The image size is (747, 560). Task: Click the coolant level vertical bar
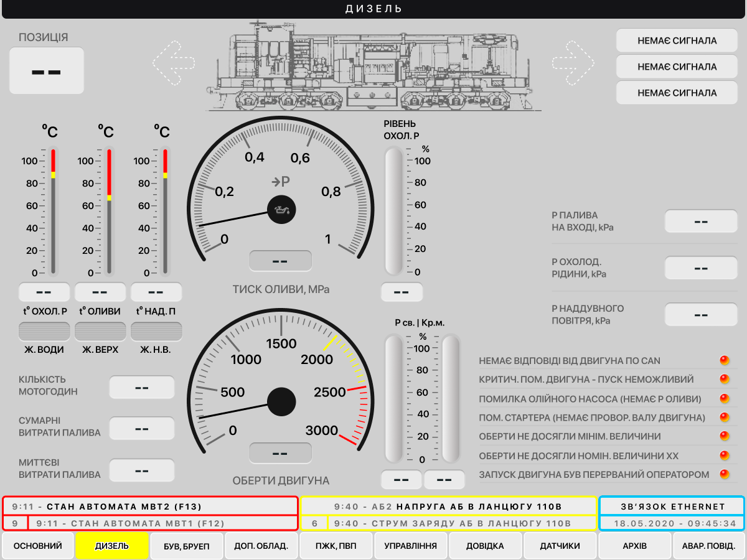click(x=393, y=211)
